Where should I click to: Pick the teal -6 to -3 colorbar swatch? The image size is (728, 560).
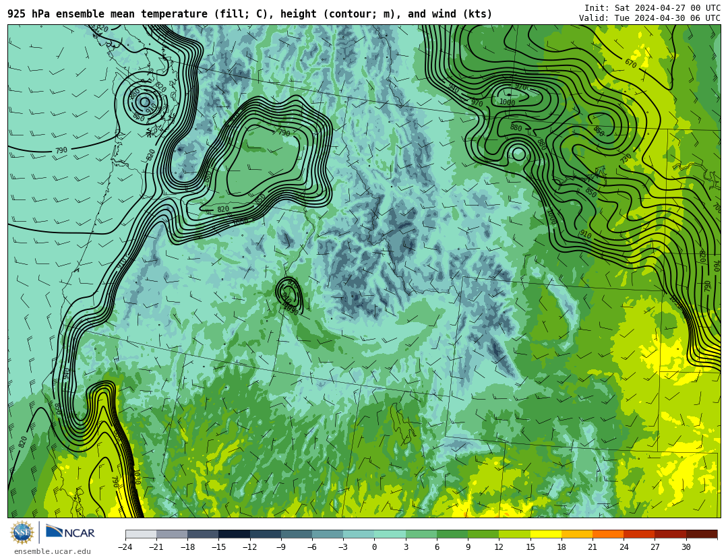click(328, 534)
